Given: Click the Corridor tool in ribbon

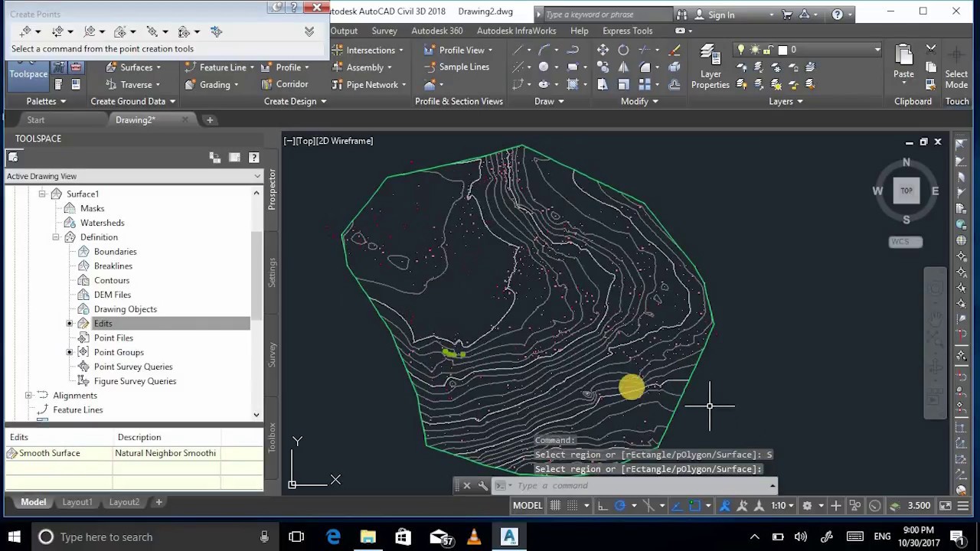Looking at the screenshot, I should (285, 84).
